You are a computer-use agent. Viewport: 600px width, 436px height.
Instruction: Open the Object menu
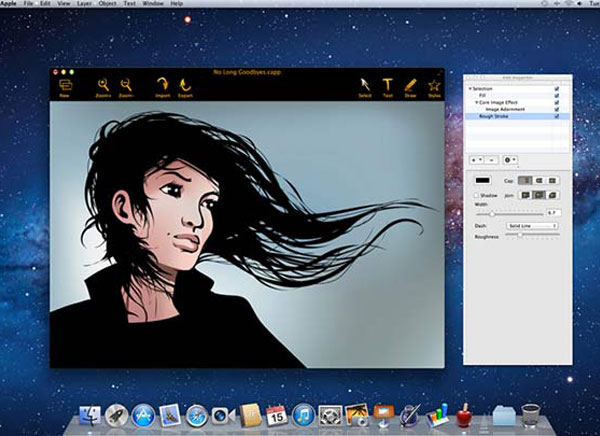[x=108, y=3]
